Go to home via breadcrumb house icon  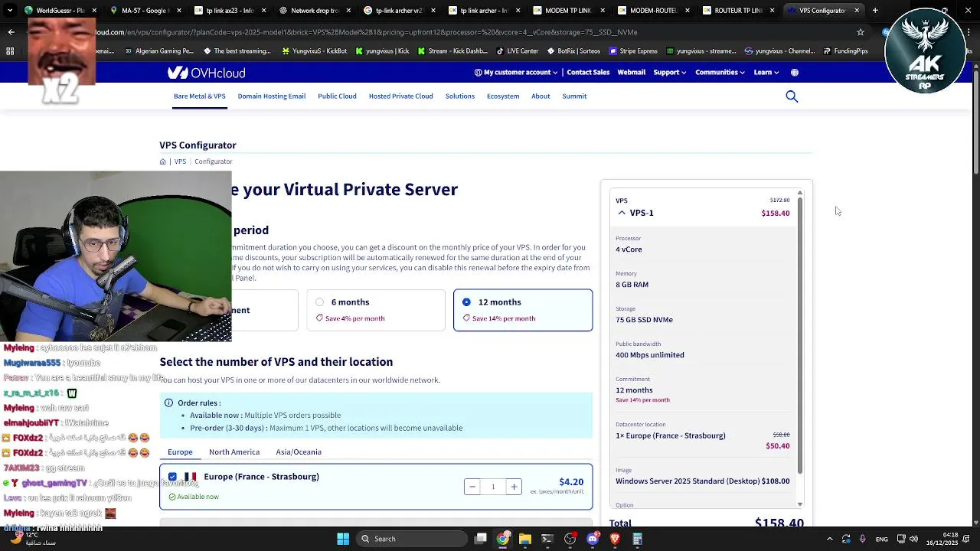click(162, 161)
